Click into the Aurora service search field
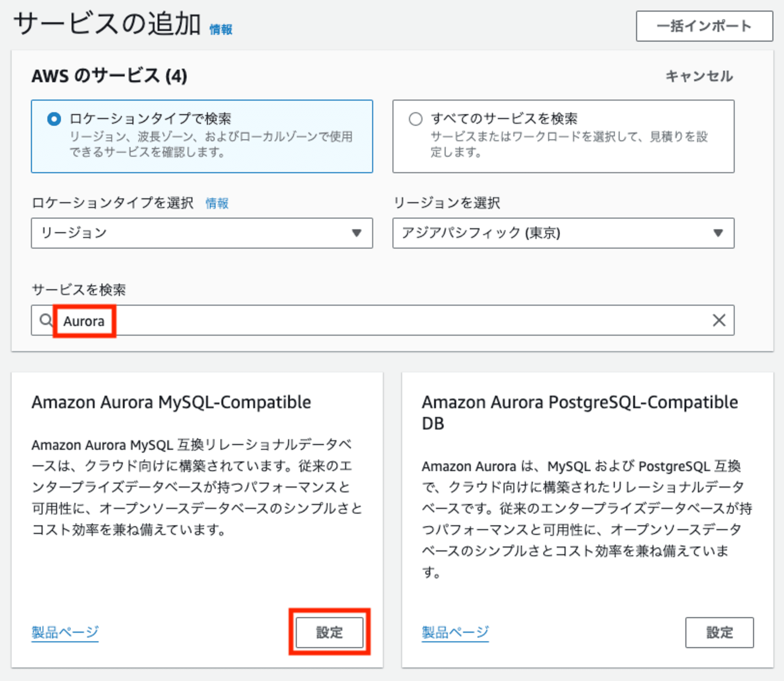This screenshot has height=681, width=784. (383, 320)
